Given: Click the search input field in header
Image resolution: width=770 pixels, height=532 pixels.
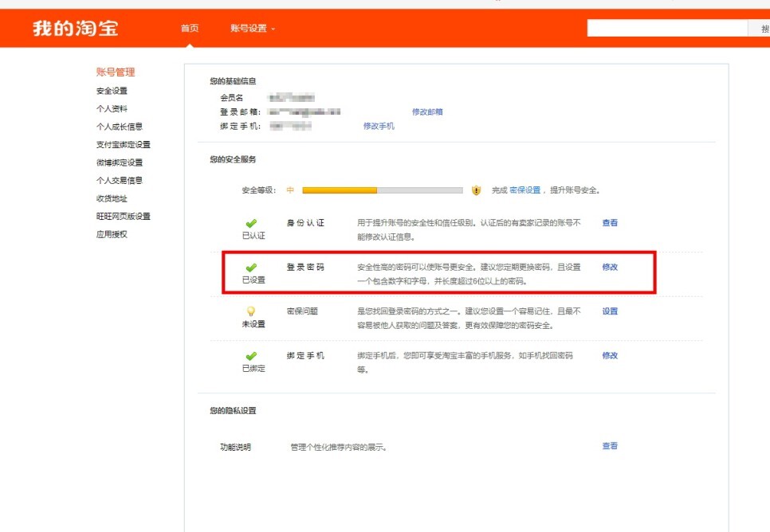Looking at the screenshot, I should pos(667,29).
